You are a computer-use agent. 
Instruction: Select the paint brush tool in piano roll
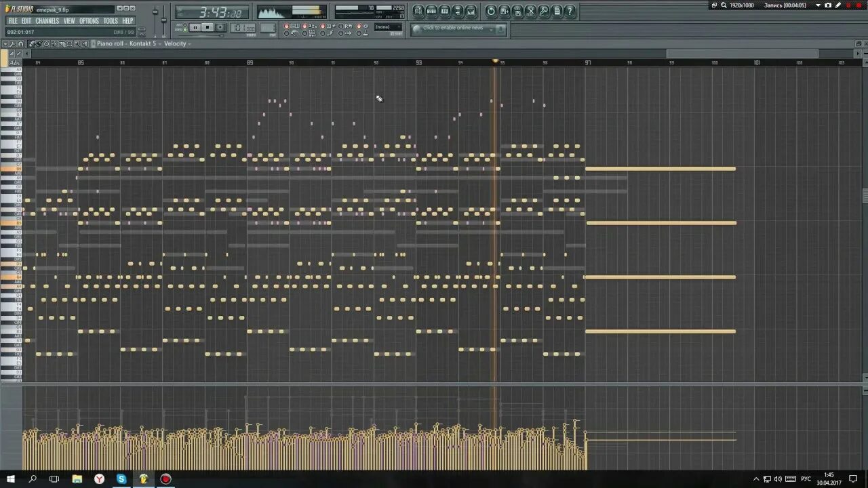coord(39,43)
